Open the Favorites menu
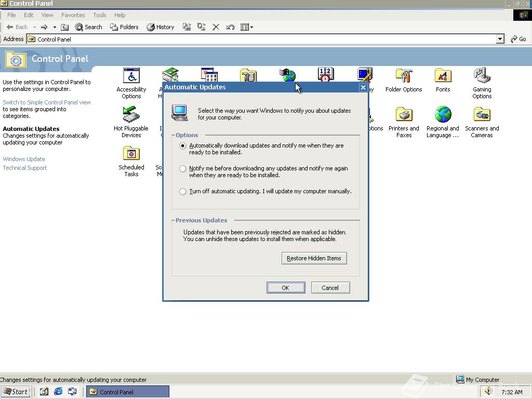532x399 pixels. pyautogui.click(x=73, y=15)
